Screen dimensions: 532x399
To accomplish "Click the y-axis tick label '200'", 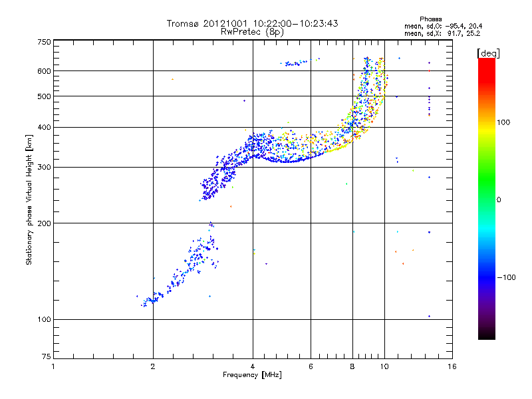I will click(44, 223).
